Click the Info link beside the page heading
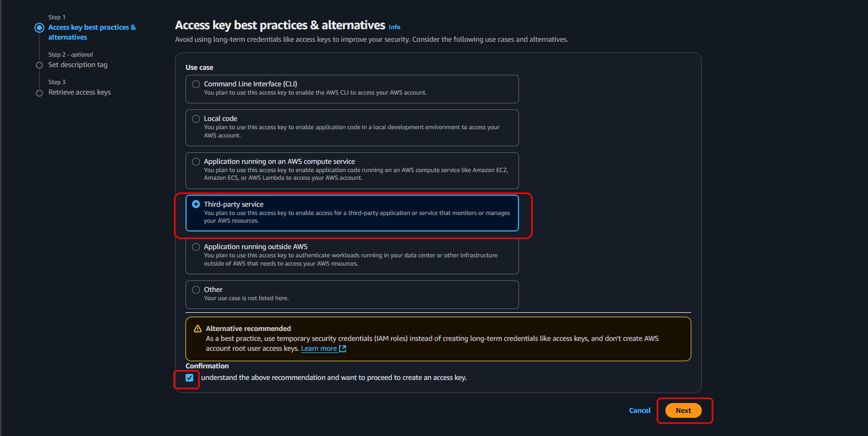The image size is (868, 436). 394,26
